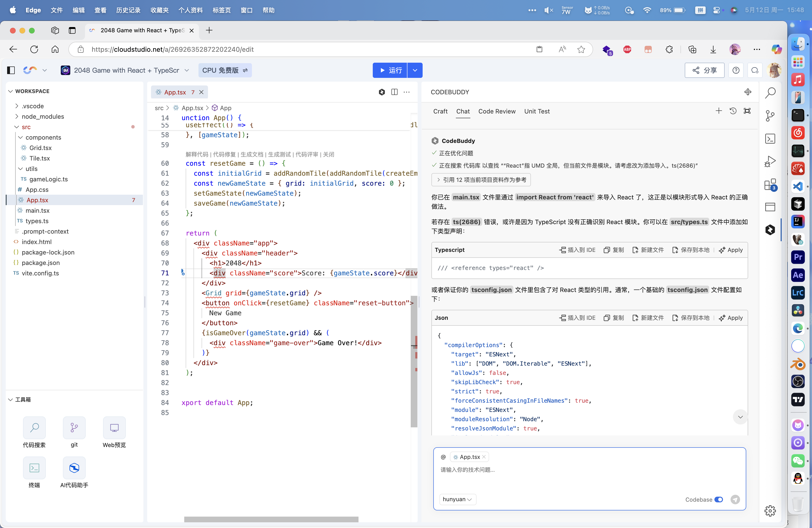Expand the 12 referenced project items

(x=481, y=180)
